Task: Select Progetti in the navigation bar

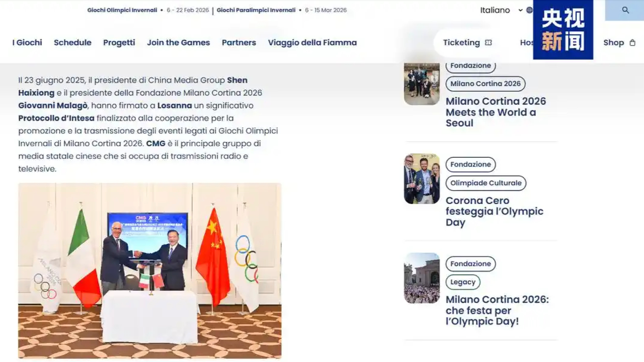Action: tap(119, 43)
